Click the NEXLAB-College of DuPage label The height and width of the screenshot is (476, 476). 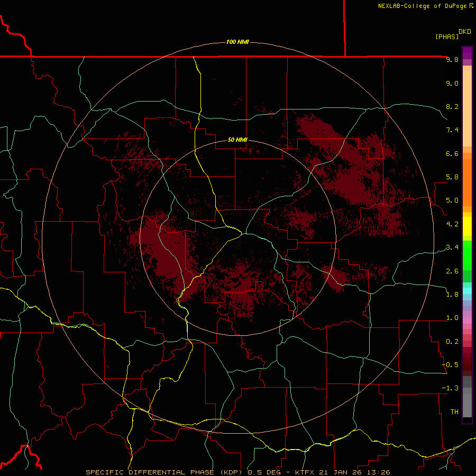pos(422,6)
